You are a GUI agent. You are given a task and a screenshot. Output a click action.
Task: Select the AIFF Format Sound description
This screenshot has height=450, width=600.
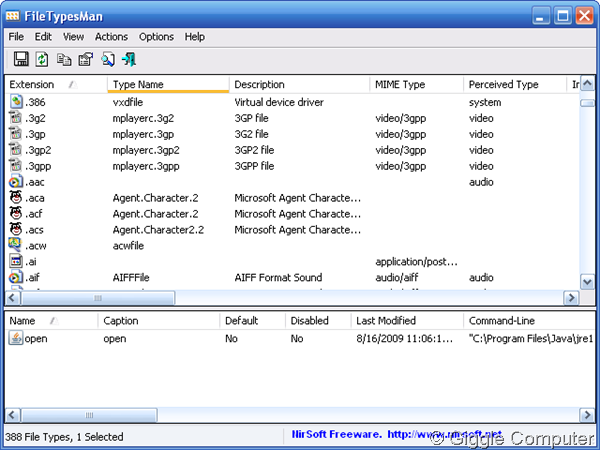pyautogui.click(x=278, y=277)
